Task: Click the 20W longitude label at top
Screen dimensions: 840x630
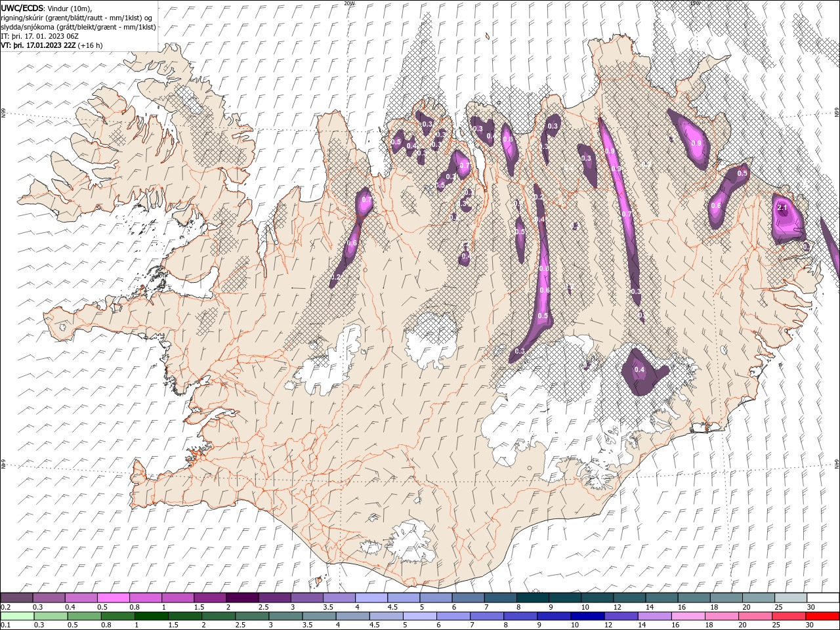Action: [x=349, y=3]
